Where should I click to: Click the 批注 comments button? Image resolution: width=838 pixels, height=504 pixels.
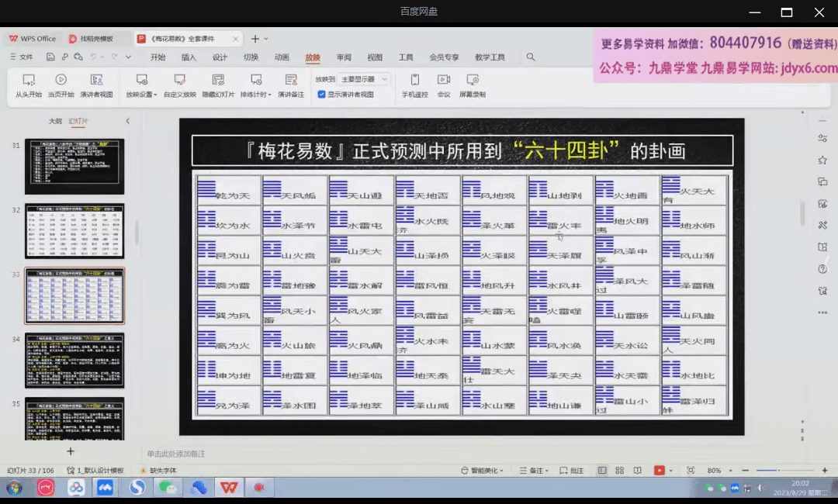(572, 471)
